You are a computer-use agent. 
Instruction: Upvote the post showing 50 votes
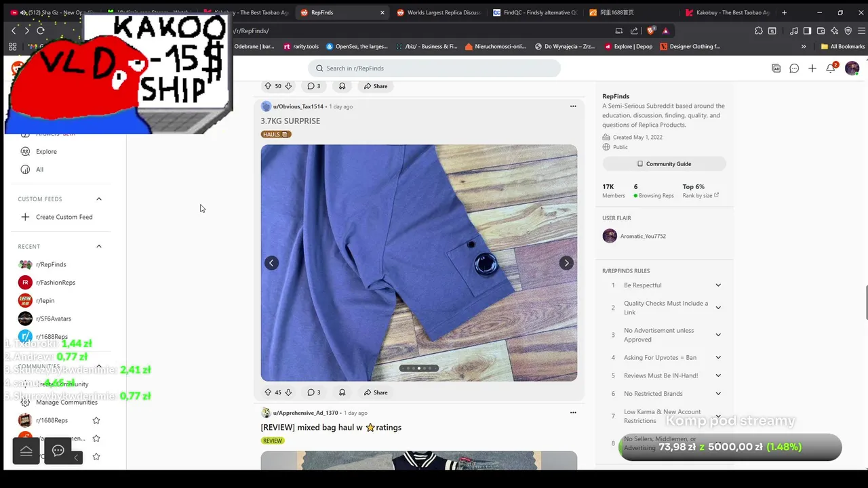click(x=268, y=86)
